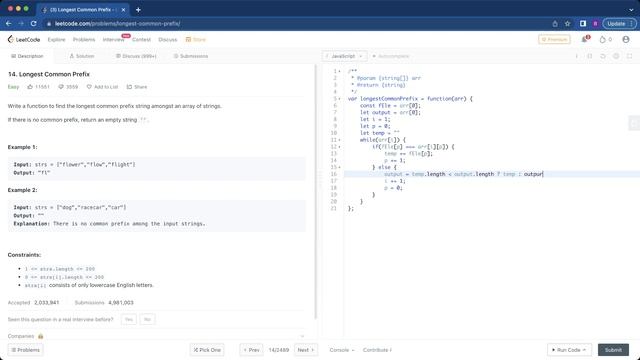Screen dimensions: 640x360
Task: Click the browser back arrow
Action: pos(9,24)
